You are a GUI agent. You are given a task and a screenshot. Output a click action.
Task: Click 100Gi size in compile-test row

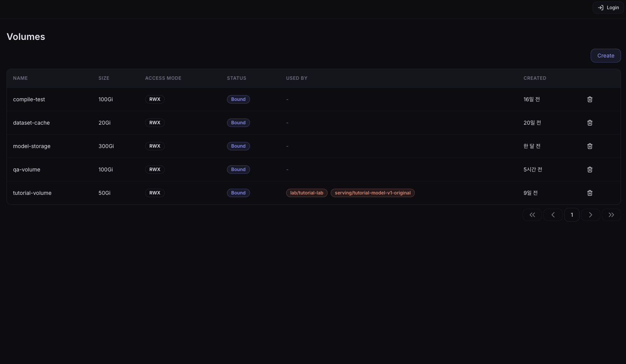(106, 99)
